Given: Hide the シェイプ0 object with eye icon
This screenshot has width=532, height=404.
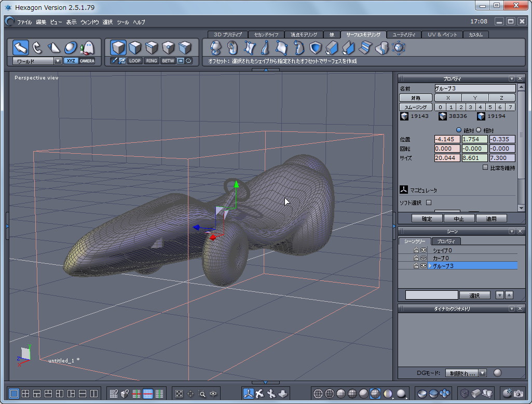Looking at the screenshot, I should [x=424, y=250].
